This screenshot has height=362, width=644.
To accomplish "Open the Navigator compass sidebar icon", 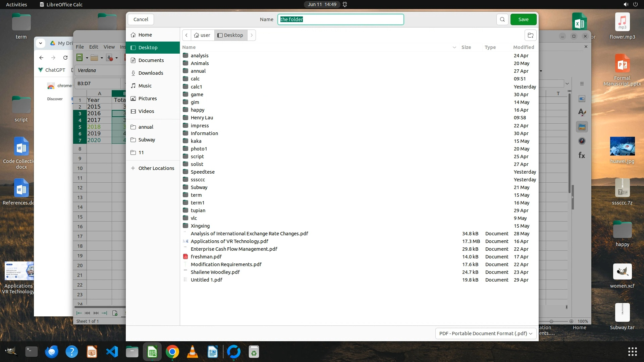I will point(582,141).
